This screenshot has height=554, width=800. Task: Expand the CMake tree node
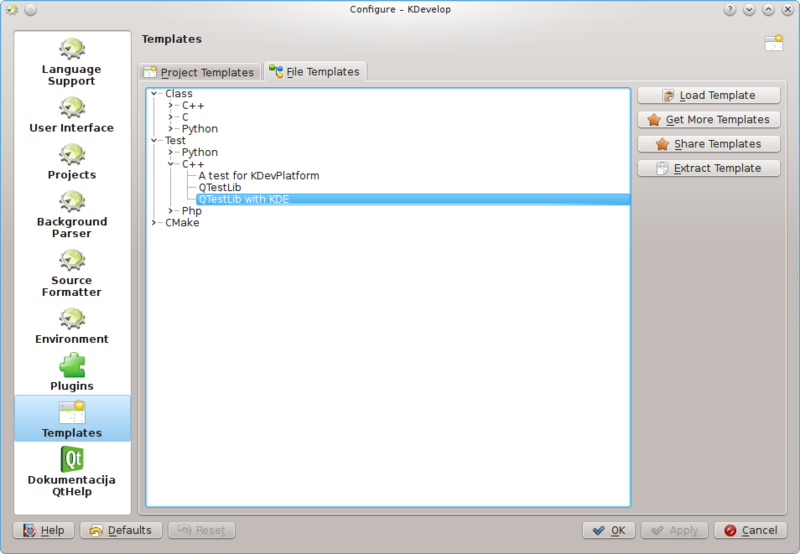pyautogui.click(x=154, y=222)
